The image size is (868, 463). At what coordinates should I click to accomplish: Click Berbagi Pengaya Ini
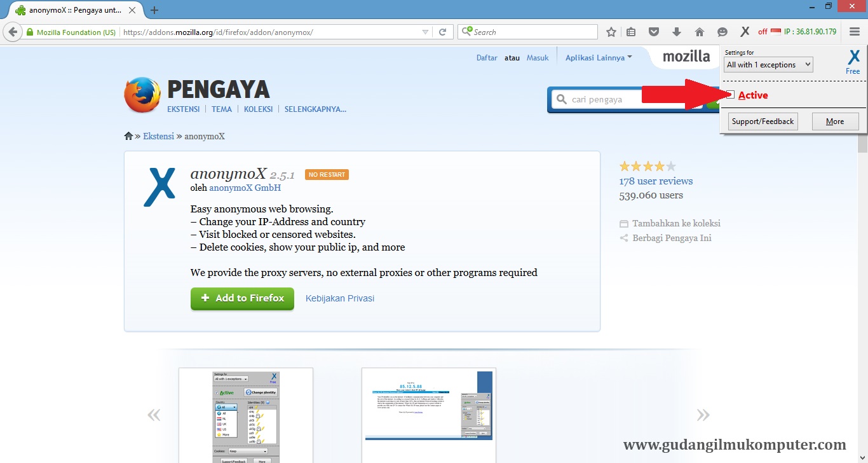pyautogui.click(x=672, y=238)
